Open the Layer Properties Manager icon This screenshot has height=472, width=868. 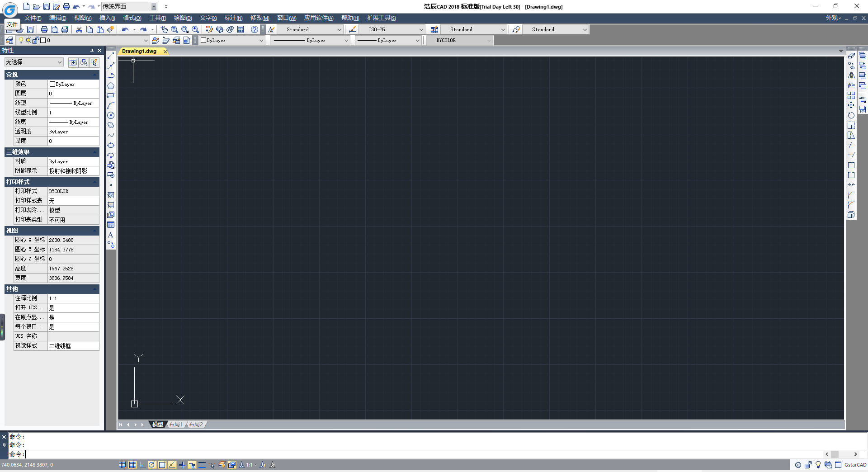pyautogui.click(x=9, y=40)
